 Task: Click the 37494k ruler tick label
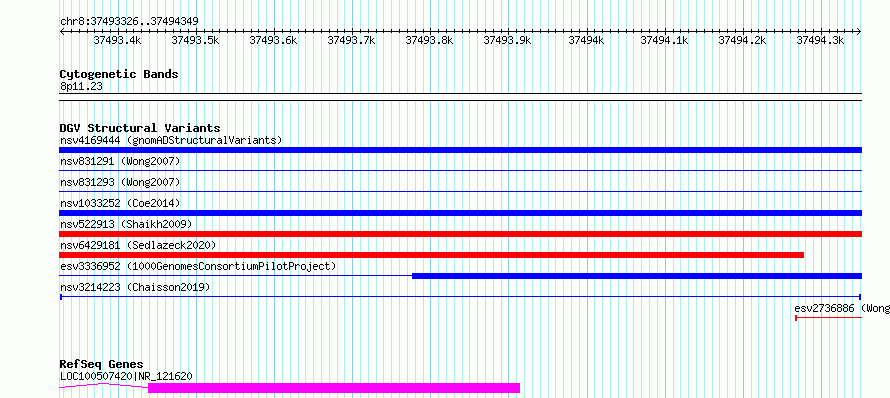(586, 40)
